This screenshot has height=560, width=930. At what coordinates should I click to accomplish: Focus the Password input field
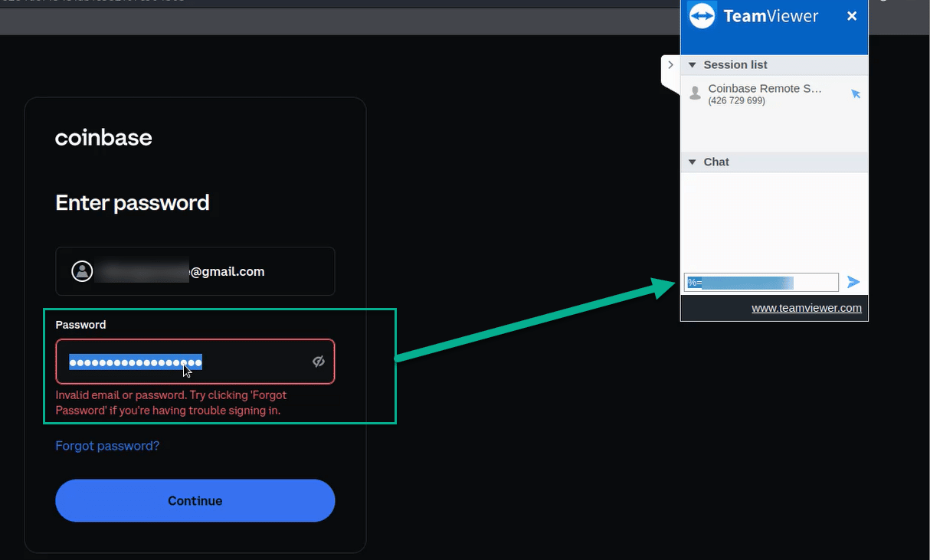[195, 362]
